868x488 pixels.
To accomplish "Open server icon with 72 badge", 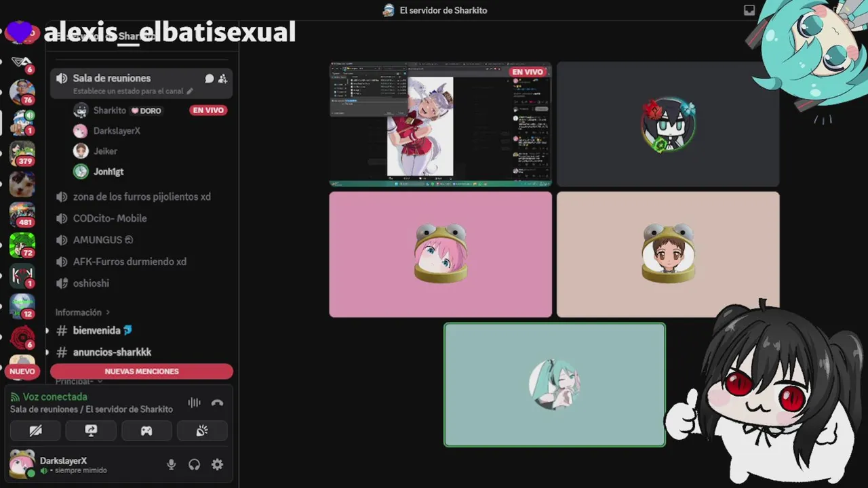I will (x=22, y=245).
